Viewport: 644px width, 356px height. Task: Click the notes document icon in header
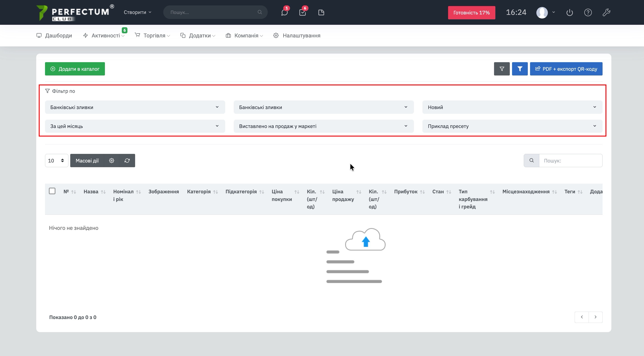[x=321, y=13]
